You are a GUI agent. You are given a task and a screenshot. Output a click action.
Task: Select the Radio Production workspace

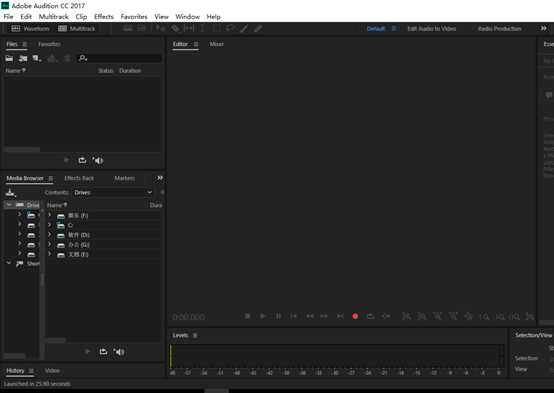499,29
